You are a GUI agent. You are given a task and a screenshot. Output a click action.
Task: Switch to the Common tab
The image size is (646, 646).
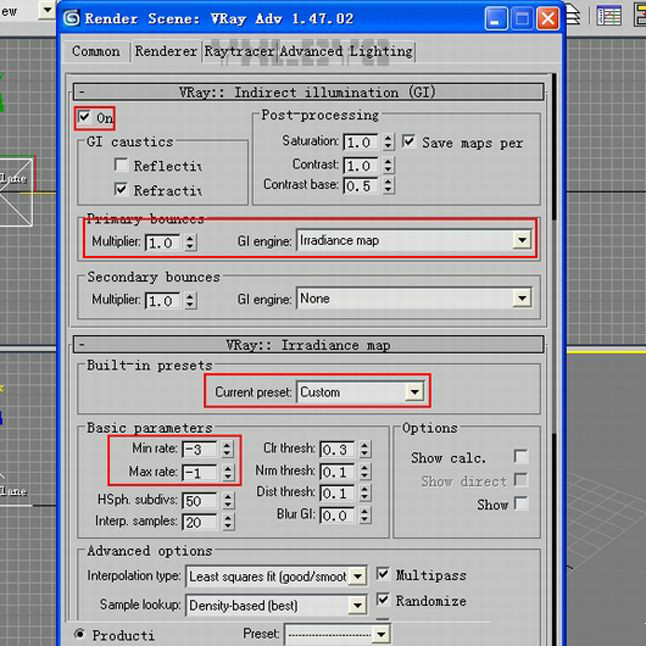pos(96,51)
